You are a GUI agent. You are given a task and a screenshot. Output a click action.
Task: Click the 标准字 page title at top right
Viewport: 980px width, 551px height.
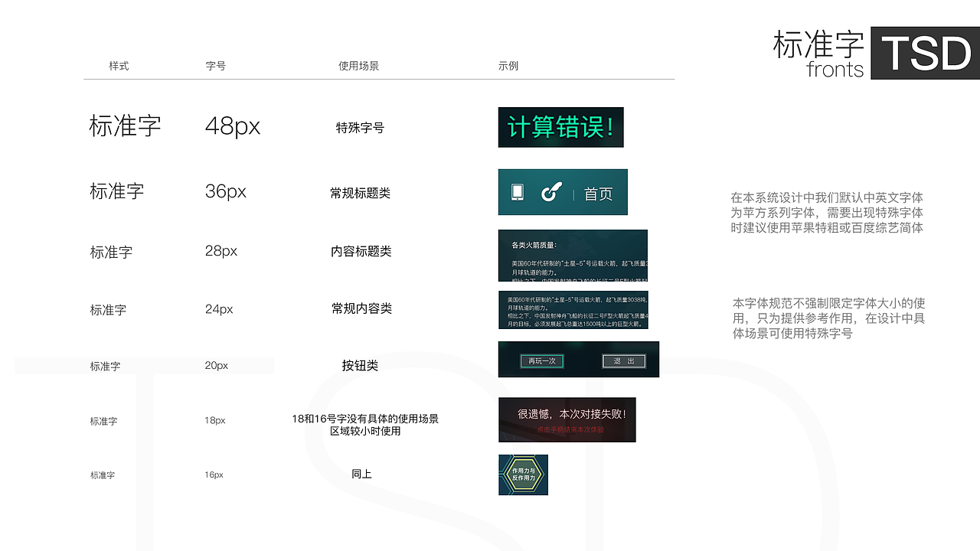point(818,44)
